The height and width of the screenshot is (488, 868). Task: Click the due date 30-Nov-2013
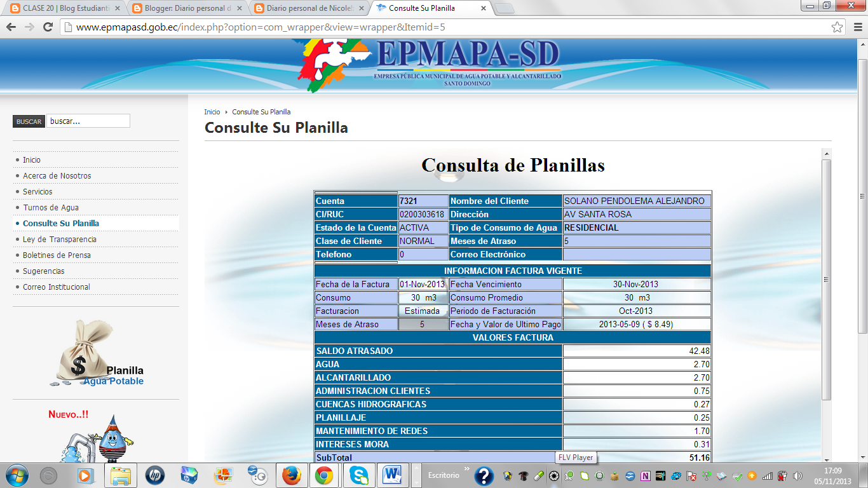click(637, 284)
